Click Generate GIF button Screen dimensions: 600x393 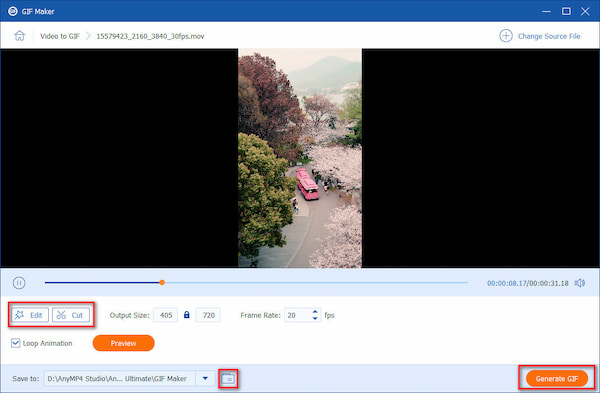[557, 378]
